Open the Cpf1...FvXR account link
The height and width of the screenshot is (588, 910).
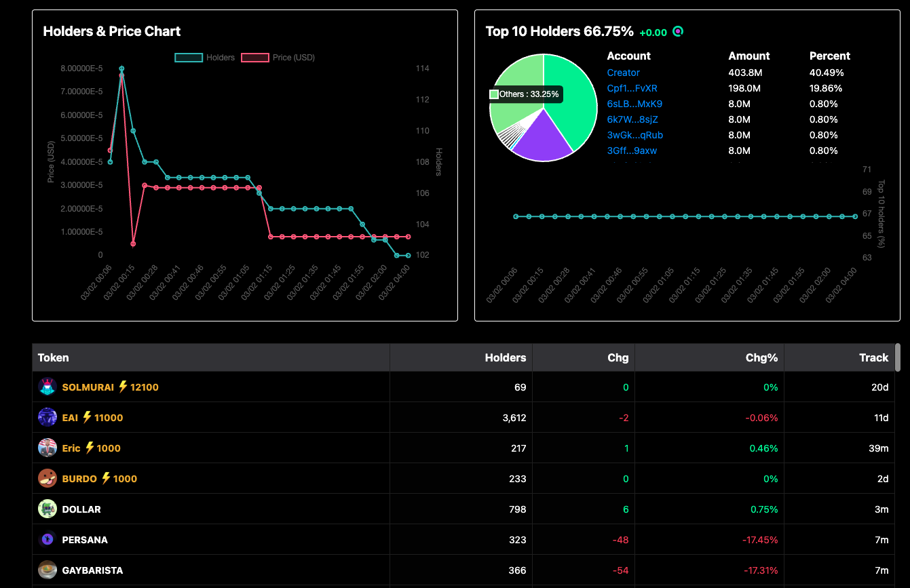[632, 88]
